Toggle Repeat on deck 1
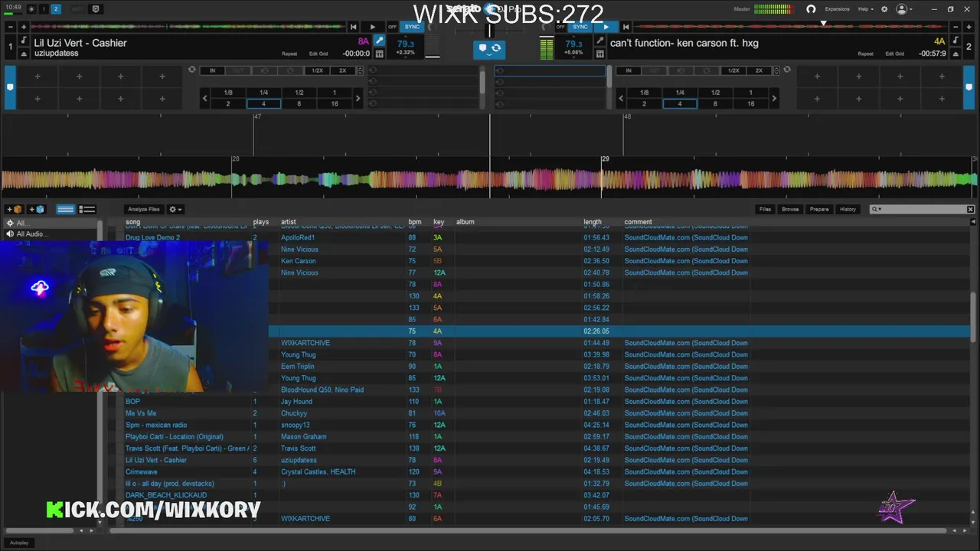980x551 pixels. click(289, 54)
